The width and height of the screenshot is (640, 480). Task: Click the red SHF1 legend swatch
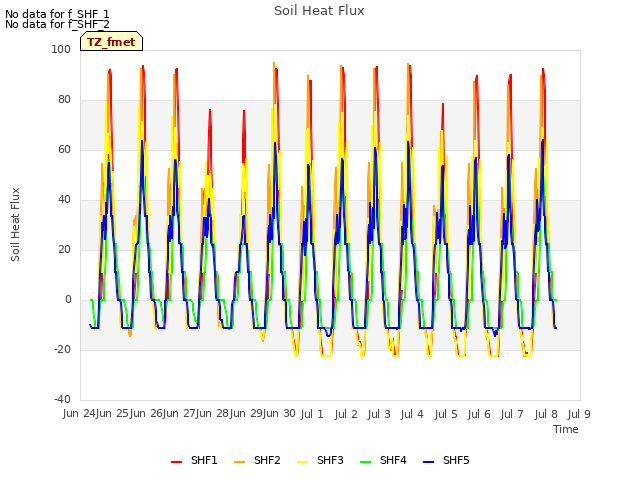[x=176, y=462]
